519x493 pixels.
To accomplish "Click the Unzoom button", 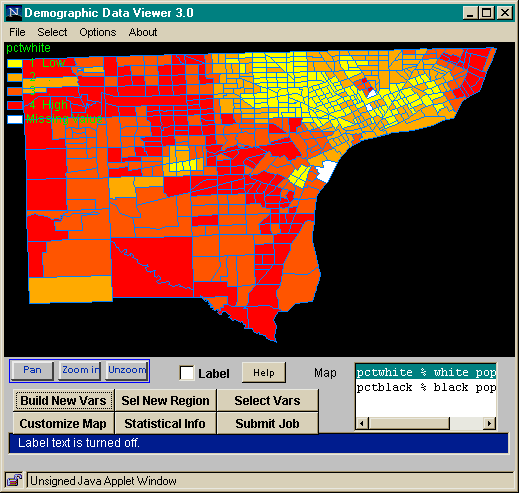I will tap(127, 370).
